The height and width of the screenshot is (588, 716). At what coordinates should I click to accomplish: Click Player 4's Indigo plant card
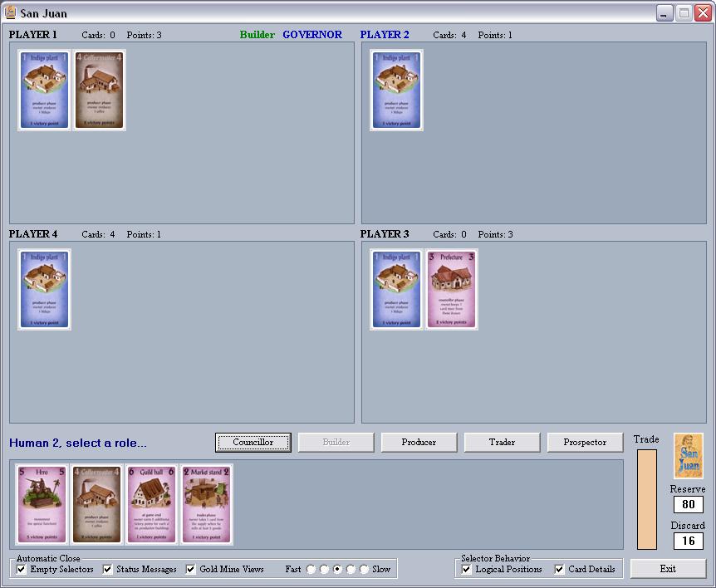click(44, 290)
